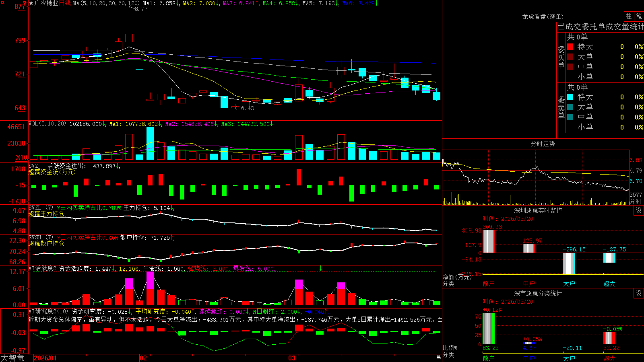Click the SVSH (7) indicator name
This screenshot has width=644, height=362.
click(x=41, y=238)
